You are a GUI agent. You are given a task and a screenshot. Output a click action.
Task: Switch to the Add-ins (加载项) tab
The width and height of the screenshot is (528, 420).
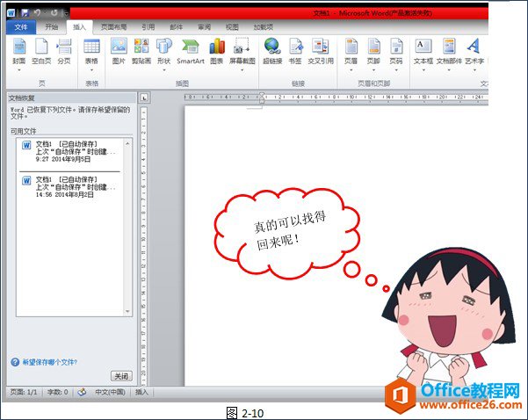pyautogui.click(x=264, y=27)
